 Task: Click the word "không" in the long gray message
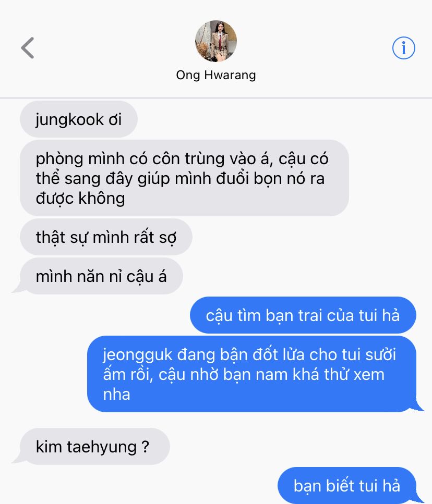point(102,199)
